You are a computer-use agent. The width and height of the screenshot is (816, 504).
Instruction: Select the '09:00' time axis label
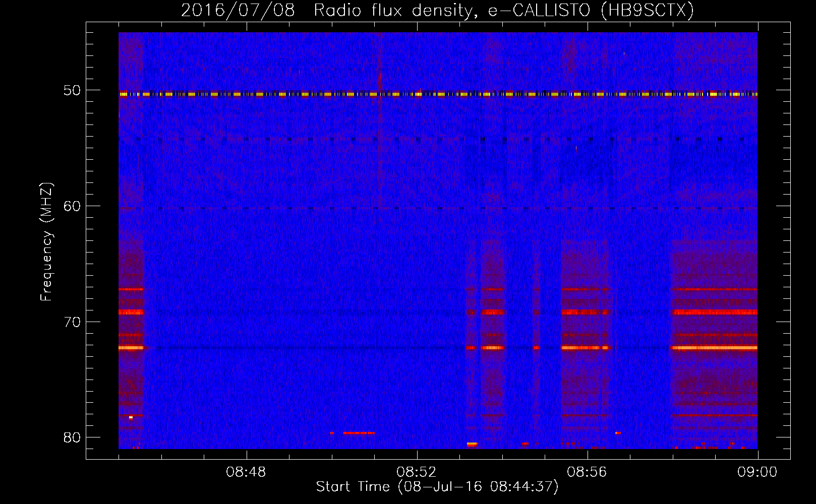(757, 472)
